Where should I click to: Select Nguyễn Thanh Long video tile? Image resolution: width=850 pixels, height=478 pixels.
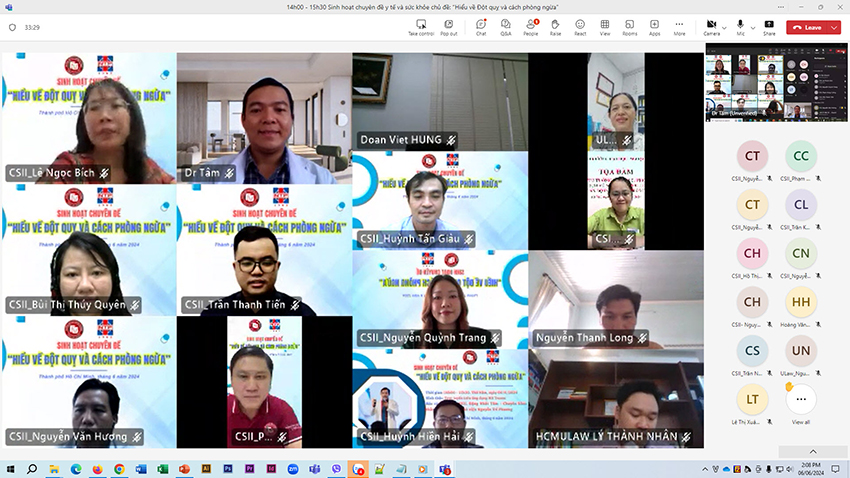pyautogui.click(x=616, y=299)
